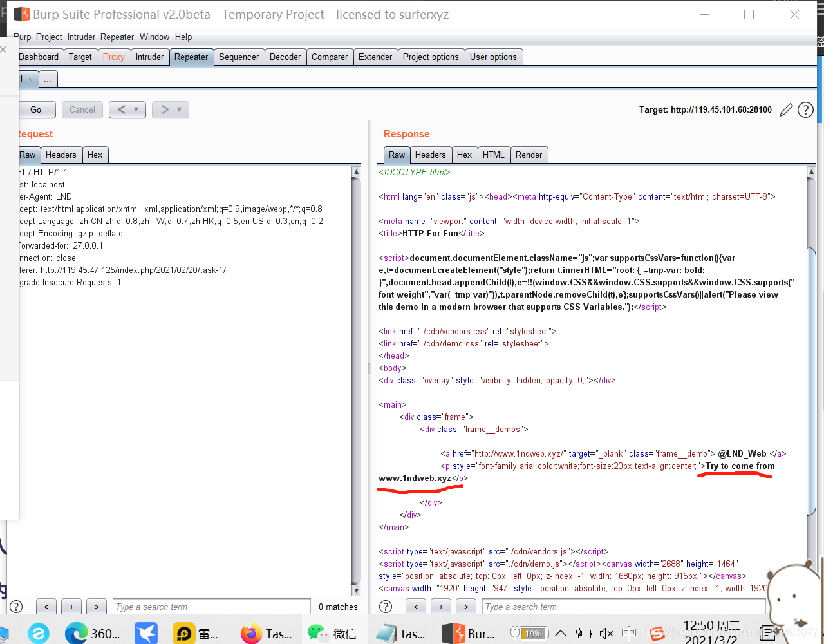Image resolution: width=824 pixels, height=644 pixels.
Task: Jump to next match in response search
Action: click(466, 607)
